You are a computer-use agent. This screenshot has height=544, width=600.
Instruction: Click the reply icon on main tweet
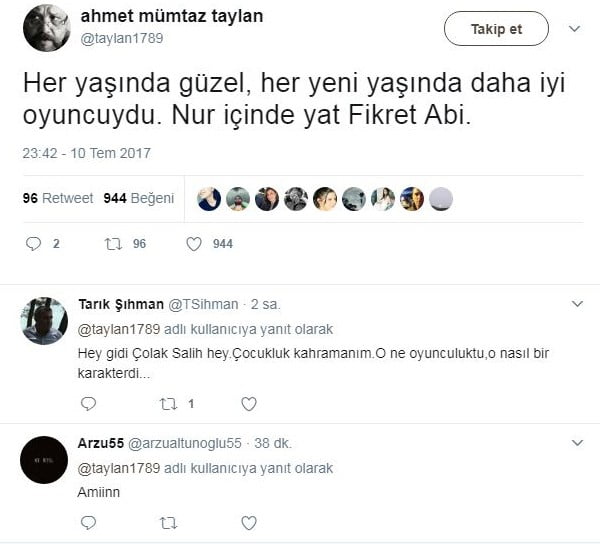pyautogui.click(x=33, y=243)
